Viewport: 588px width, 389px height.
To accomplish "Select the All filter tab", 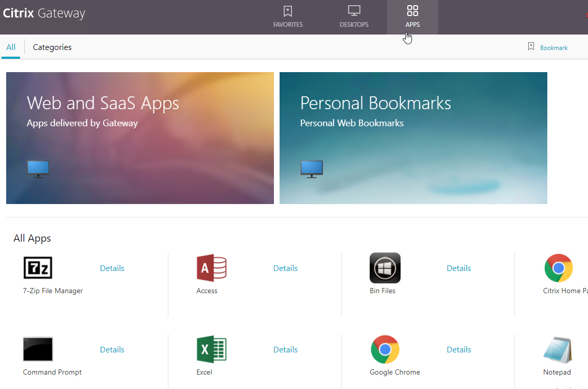I will (11, 47).
